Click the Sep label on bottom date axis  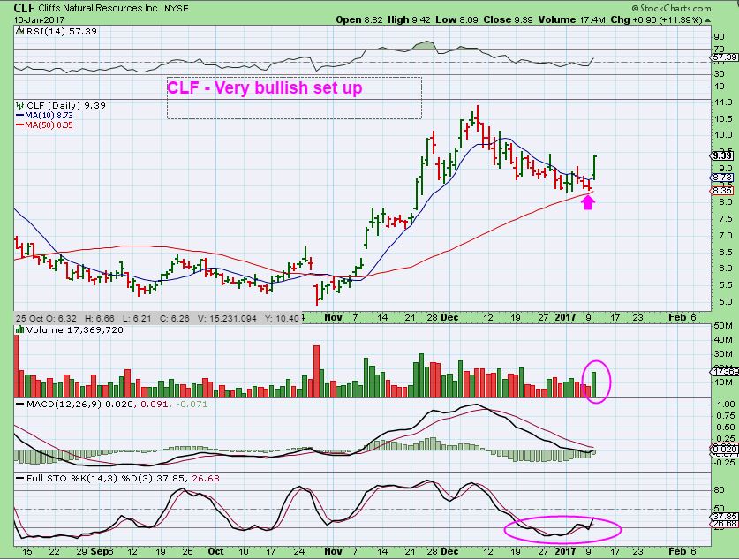[99, 551]
